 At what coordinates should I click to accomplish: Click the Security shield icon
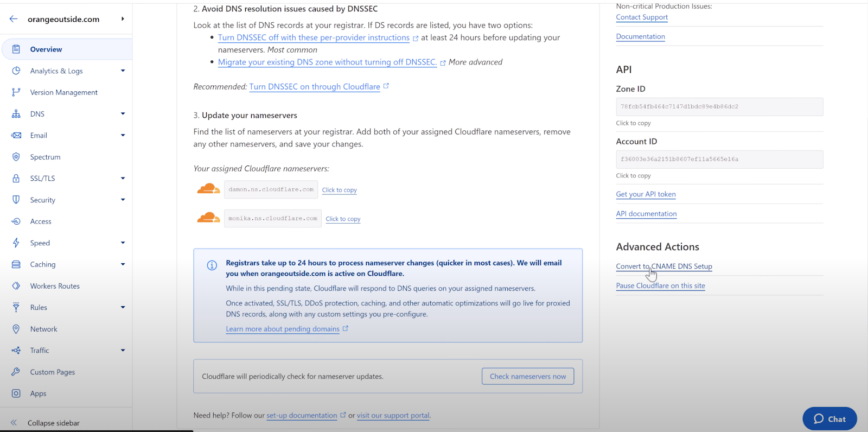point(16,200)
